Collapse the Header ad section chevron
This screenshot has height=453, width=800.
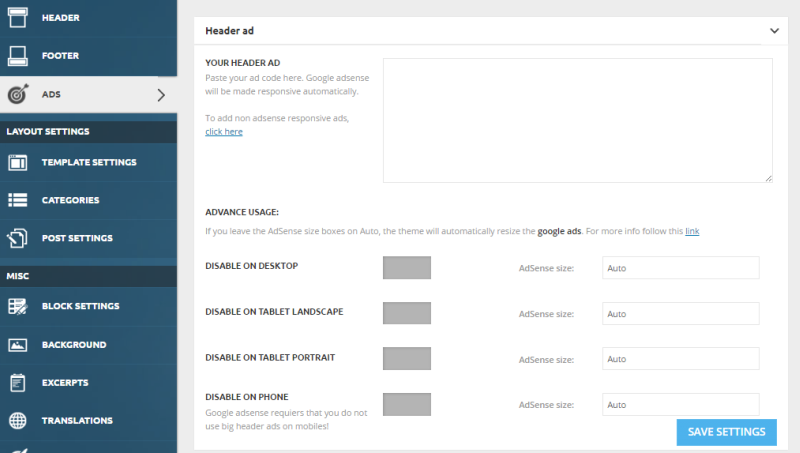(774, 31)
